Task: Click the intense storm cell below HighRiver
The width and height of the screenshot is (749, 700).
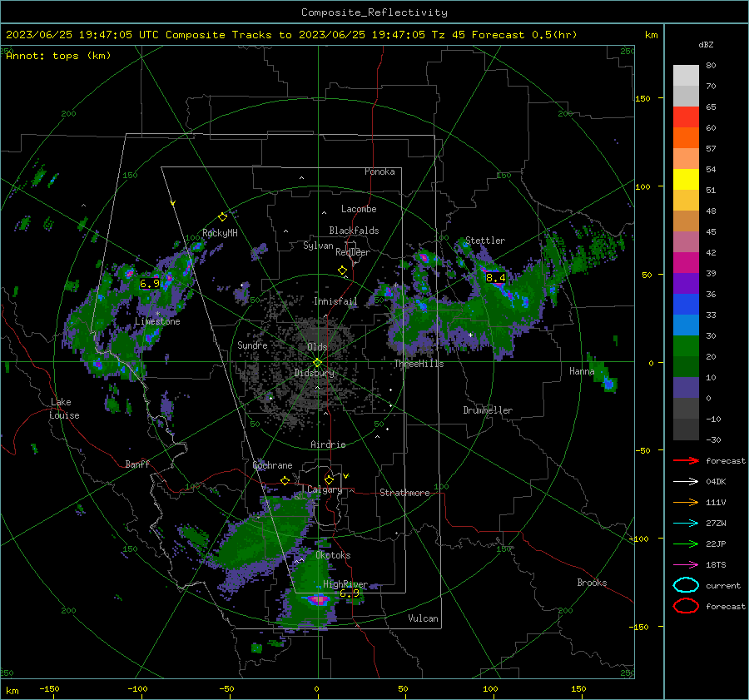Action: pyautogui.click(x=318, y=599)
